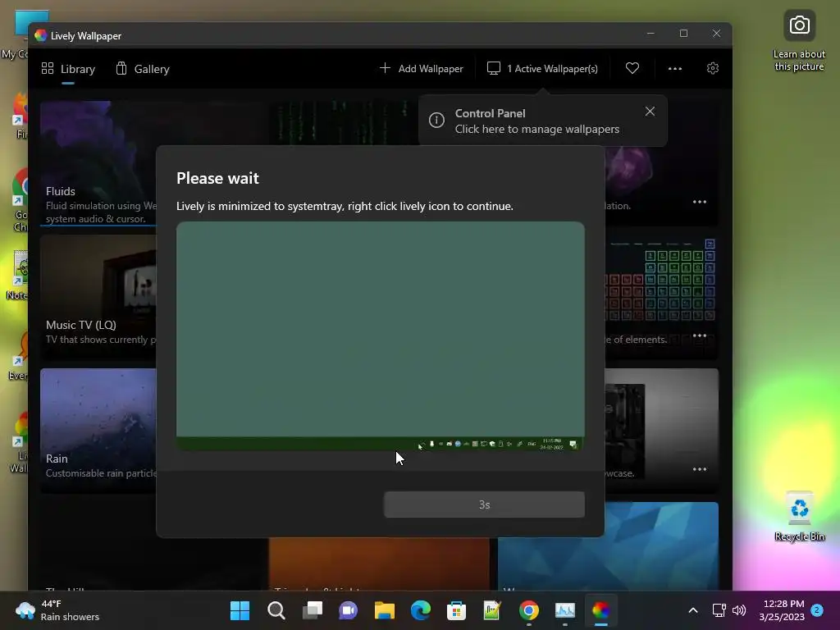The width and height of the screenshot is (840, 630).
Task: Click the 3s countdown button
Action: 484,504
